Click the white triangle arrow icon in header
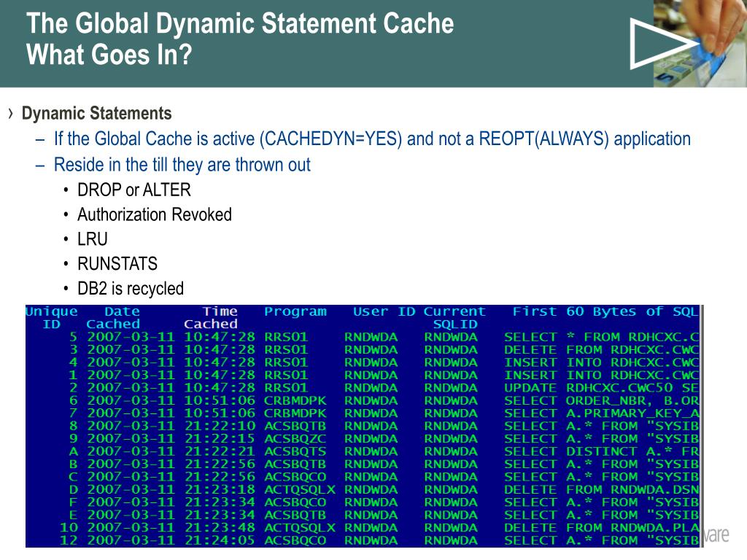Viewport: 747px width, 560px height. (659, 44)
